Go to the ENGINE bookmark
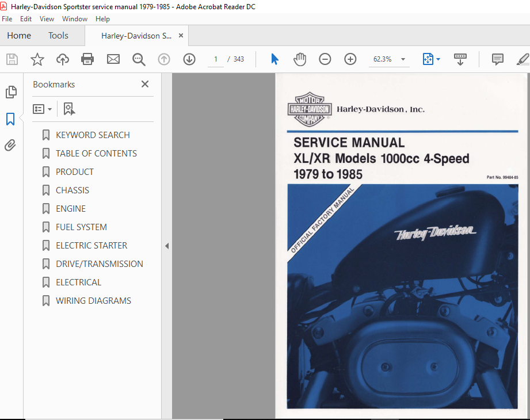This screenshot has width=530, height=420. pyautogui.click(x=71, y=209)
